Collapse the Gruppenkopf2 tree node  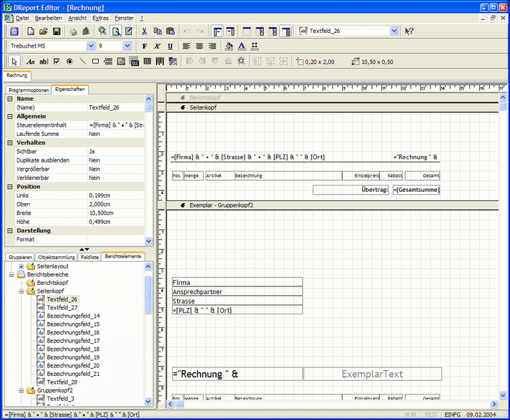(x=21, y=391)
